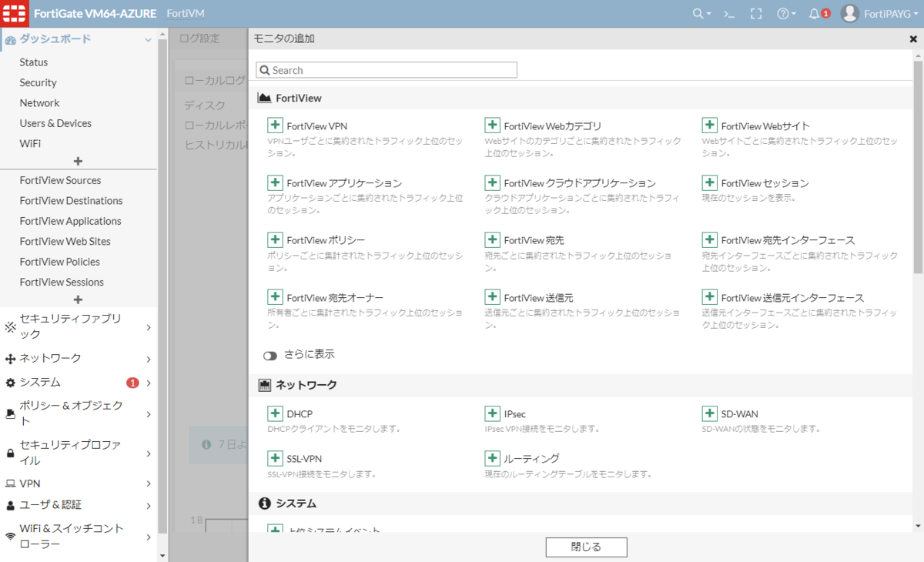Open the Security dashboard
Viewport: 924px width, 562px height.
[x=38, y=82]
